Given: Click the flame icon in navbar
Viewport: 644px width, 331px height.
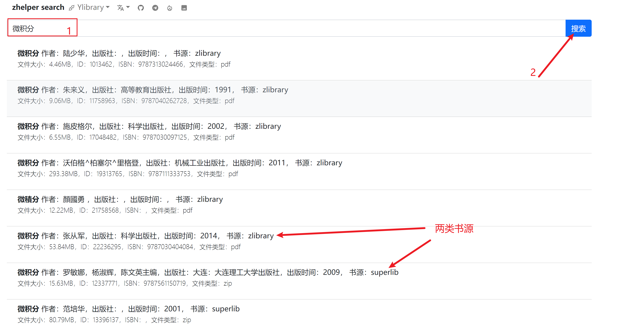Looking at the screenshot, I should coord(169,8).
